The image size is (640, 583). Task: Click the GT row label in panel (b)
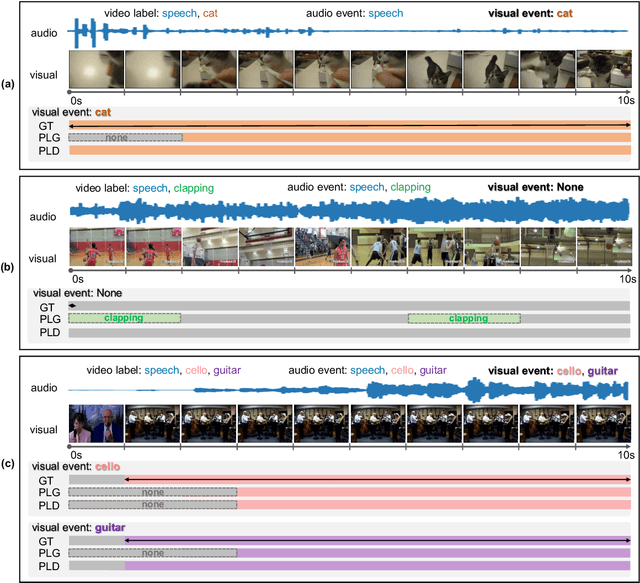46,305
